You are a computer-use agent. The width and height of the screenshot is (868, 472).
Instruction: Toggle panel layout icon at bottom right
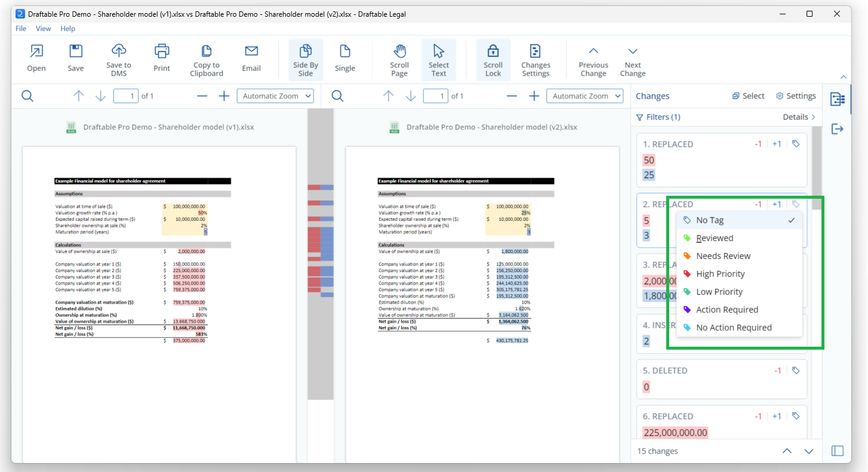[838, 451]
